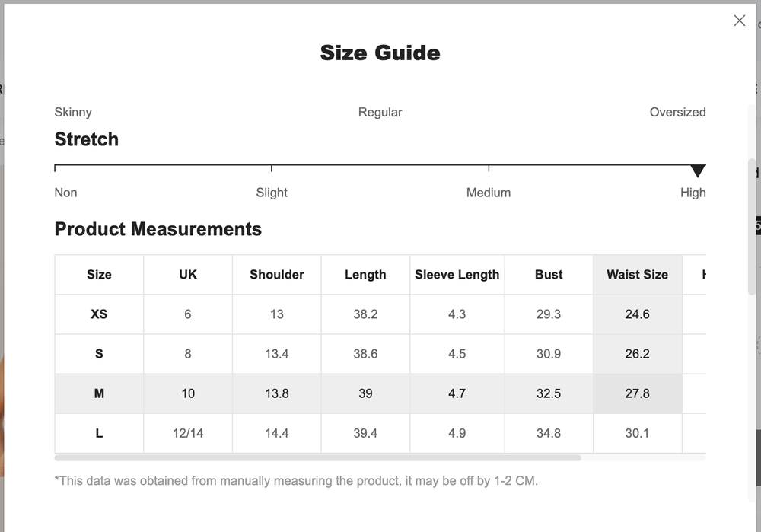Viewport: 761px width, 532px height.
Task: Click the Stretch section heading
Action: click(x=86, y=139)
